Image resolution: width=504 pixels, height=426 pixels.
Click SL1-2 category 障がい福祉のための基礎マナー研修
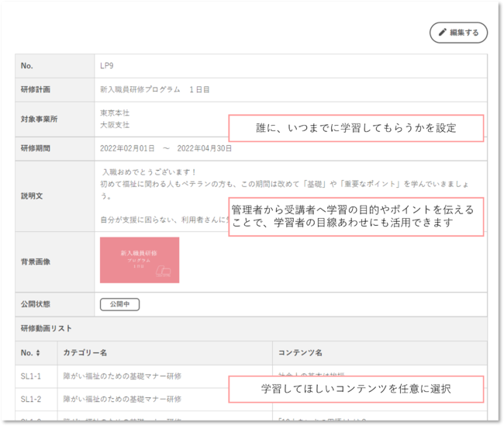[123, 400]
